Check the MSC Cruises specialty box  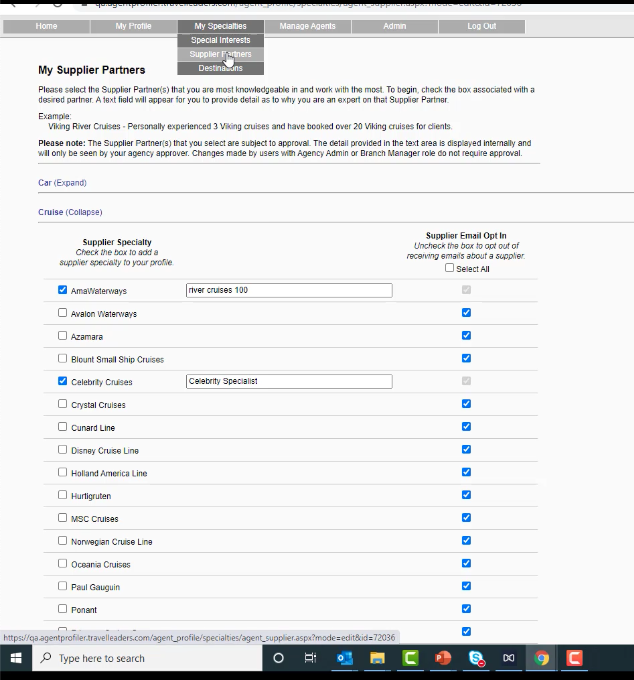tap(62, 518)
